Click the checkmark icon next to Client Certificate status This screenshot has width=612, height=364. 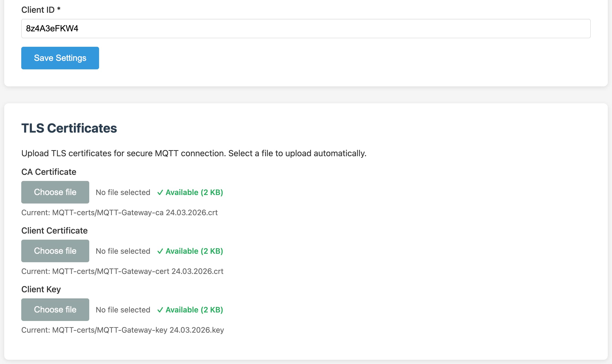click(160, 251)
